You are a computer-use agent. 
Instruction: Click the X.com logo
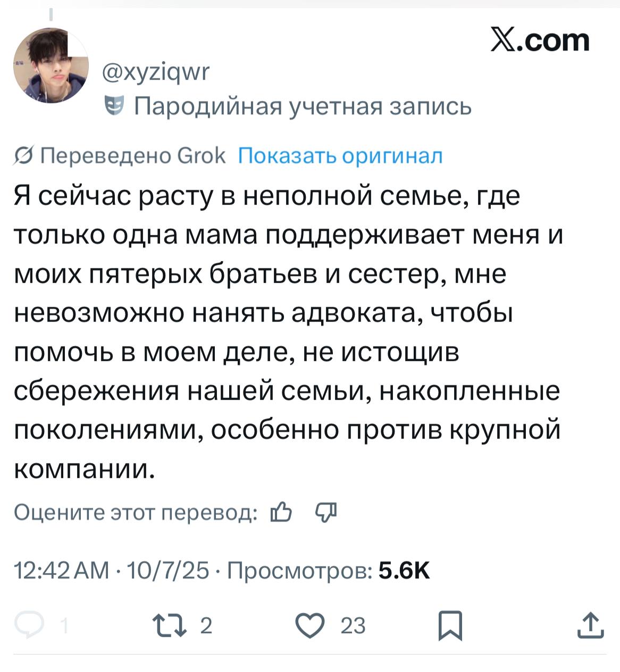coord(540,40)
